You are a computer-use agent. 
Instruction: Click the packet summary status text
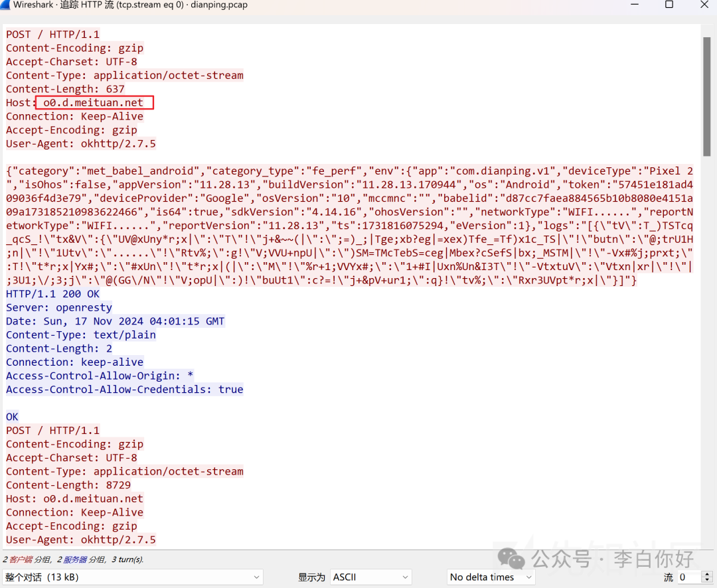point(73,559)
